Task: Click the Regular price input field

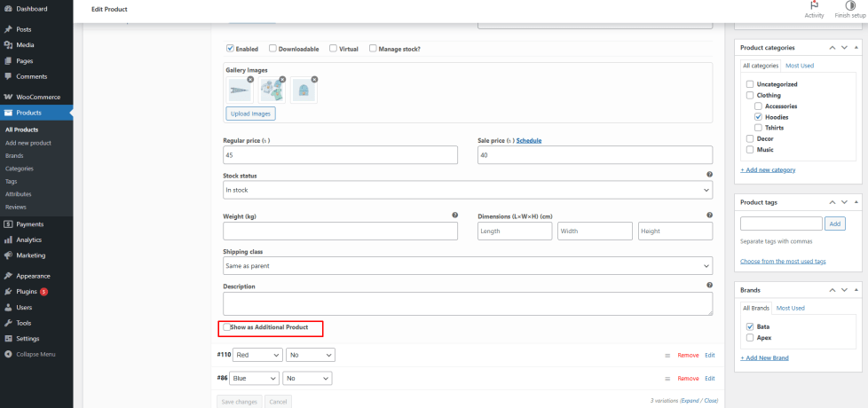Action: coord(340,155)
